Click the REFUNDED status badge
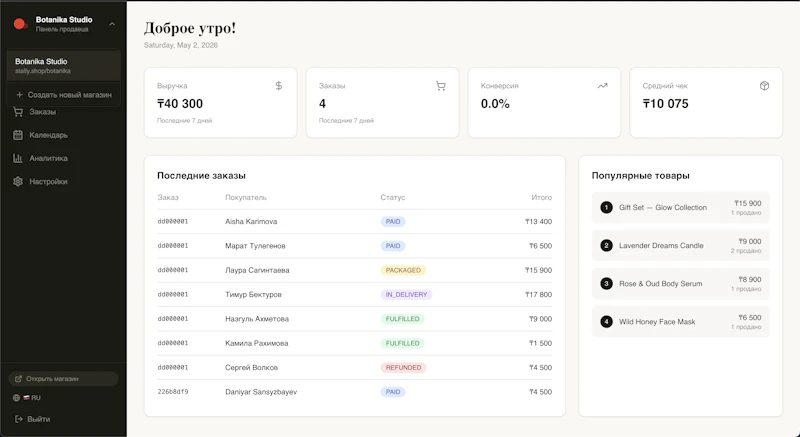 coord(403,368)
